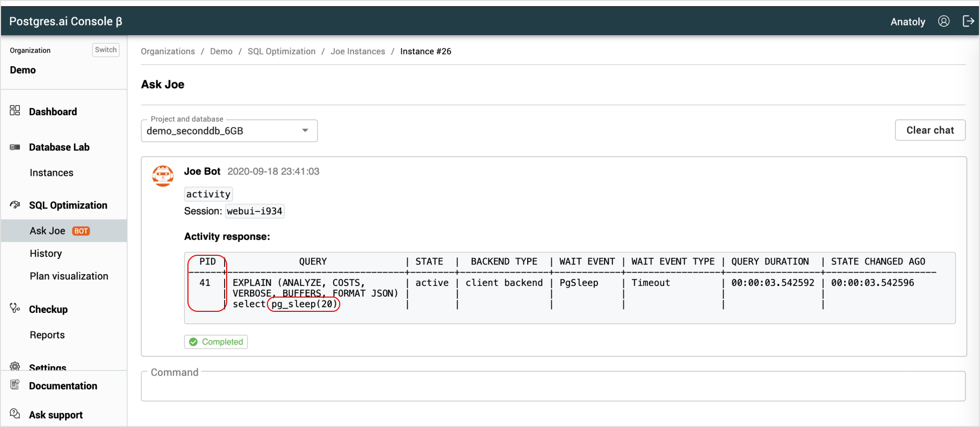
Task: Open the Project and database dropdown
Action: click(229, 131)
